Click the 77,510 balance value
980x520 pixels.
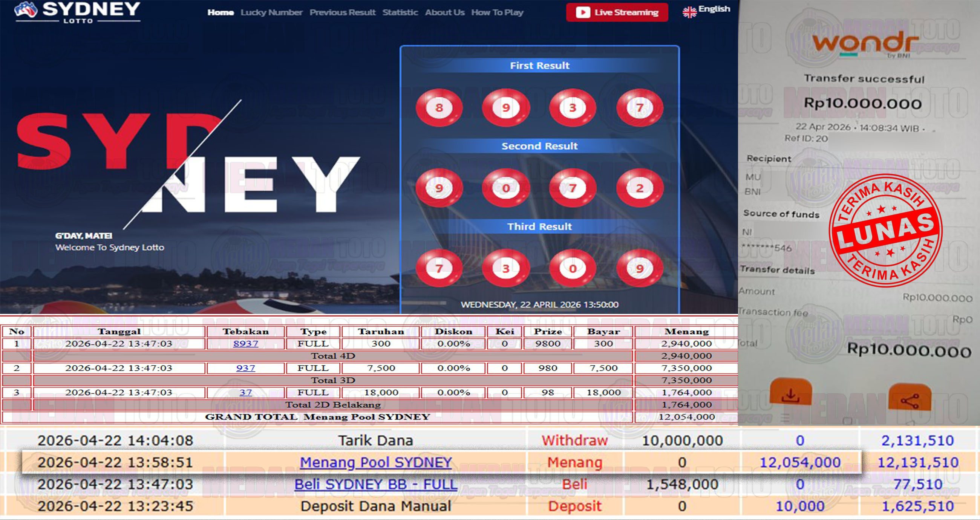(x=917, y=484)
